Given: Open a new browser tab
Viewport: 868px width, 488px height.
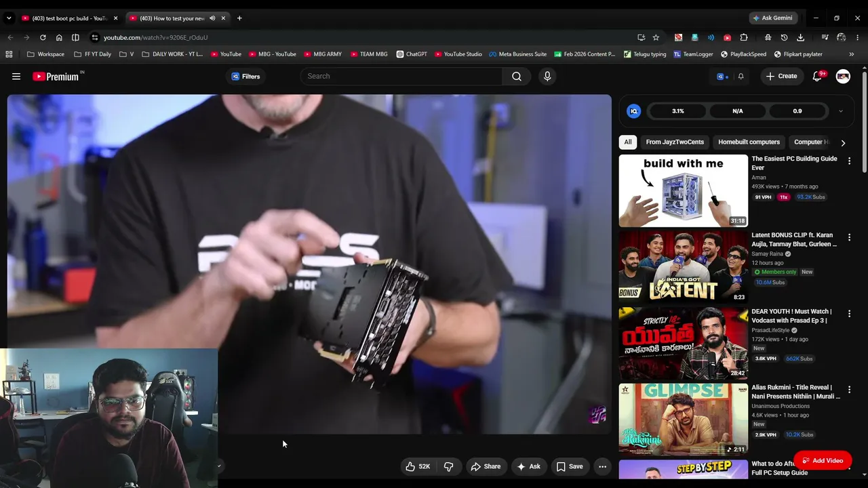Looking at the screenshot, I should coord(239,18).
